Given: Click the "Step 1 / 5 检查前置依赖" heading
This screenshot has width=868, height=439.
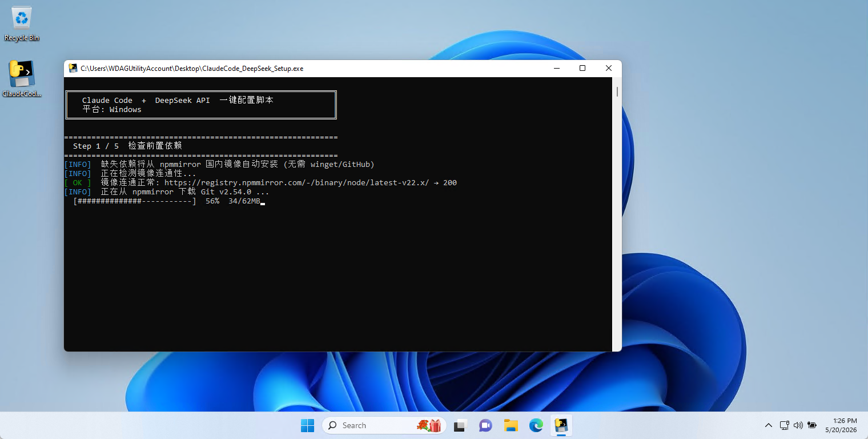Looking at the screenshot, I should pyautogui.click(x=127, y=146).
